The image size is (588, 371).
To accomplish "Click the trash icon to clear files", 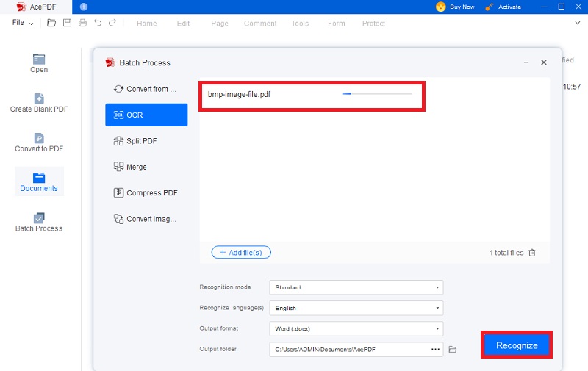I will 531,253.
